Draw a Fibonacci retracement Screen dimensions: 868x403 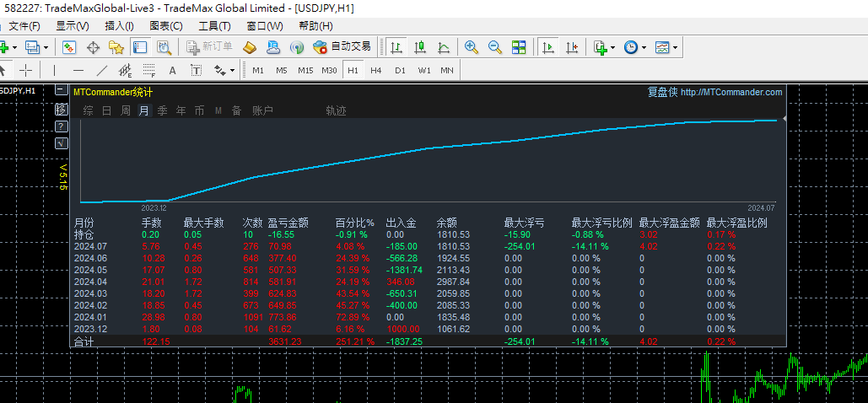(x=149, y=70)
